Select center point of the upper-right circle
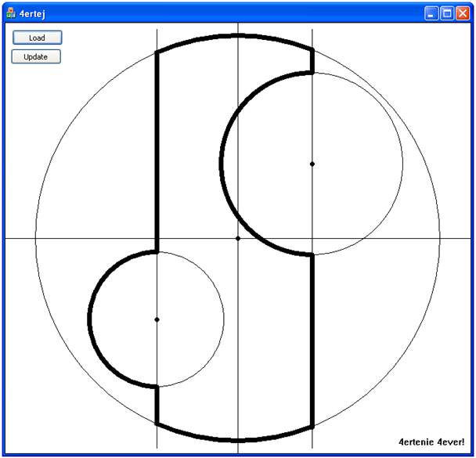Screen dimensions: 476x458 coord(312,164)
